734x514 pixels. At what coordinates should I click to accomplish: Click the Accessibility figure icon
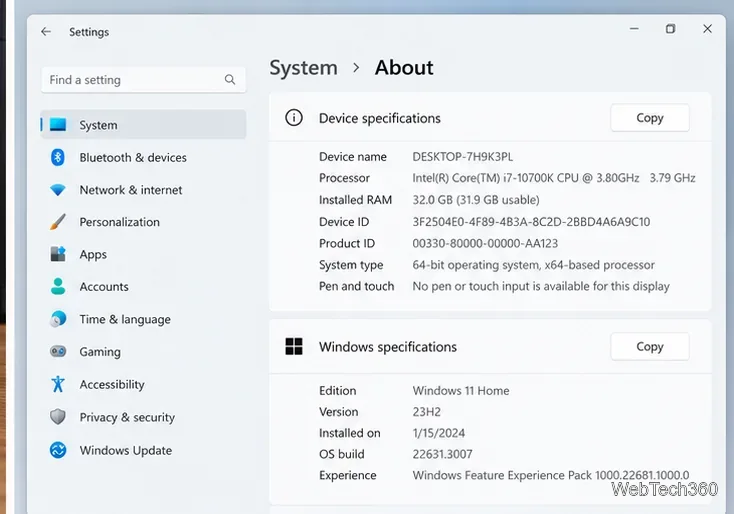click(x=58, y=384)
